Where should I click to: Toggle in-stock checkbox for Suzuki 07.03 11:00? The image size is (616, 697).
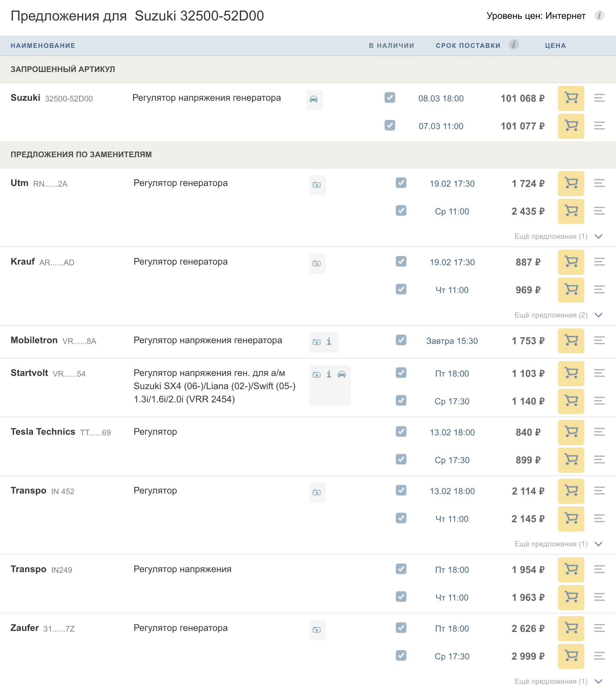pyautogui.click(x=390, y=125)
